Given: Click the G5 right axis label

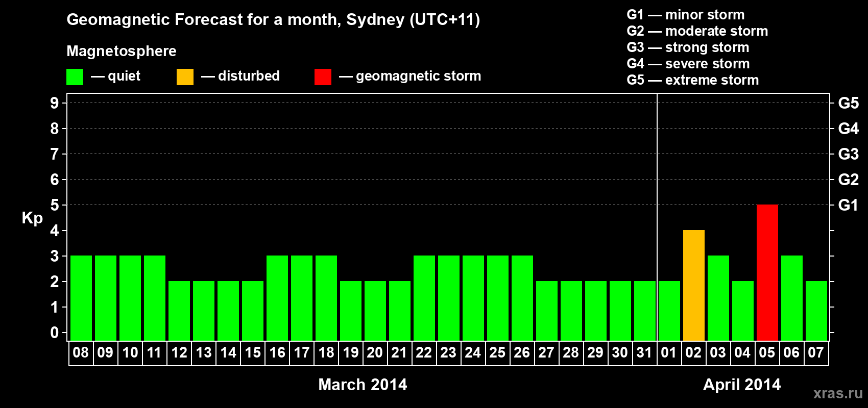Looking at the screenshot, I should point(848,103).
